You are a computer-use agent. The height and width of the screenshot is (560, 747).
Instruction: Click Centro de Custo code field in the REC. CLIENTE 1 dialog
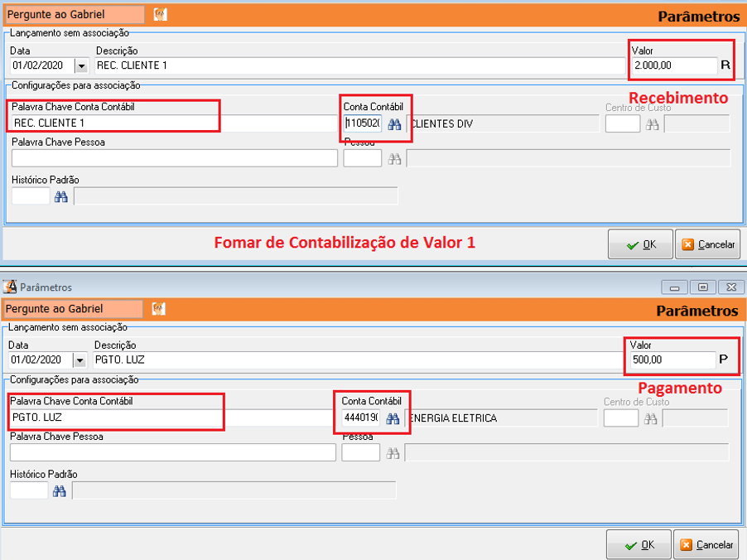coord(623,124)
